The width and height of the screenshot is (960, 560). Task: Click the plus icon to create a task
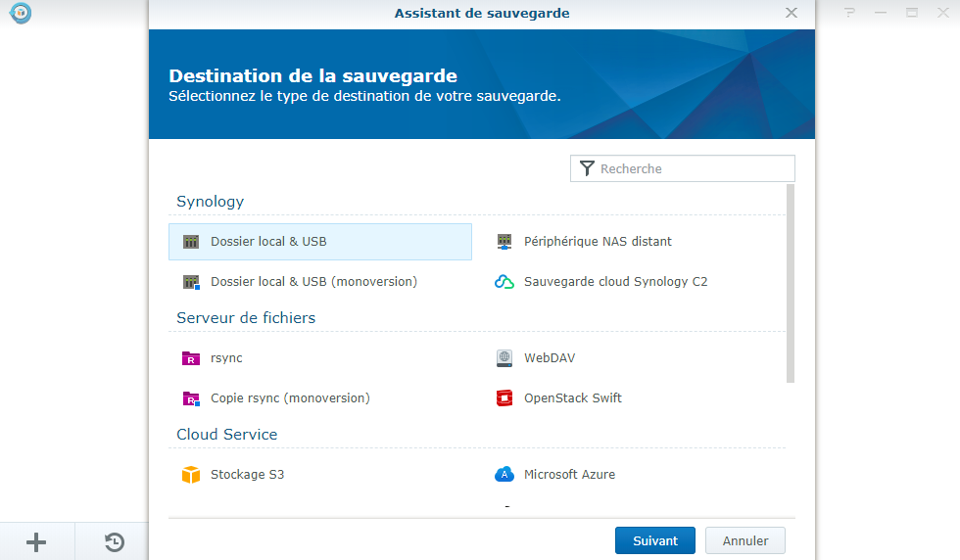(x=36, y=541)
